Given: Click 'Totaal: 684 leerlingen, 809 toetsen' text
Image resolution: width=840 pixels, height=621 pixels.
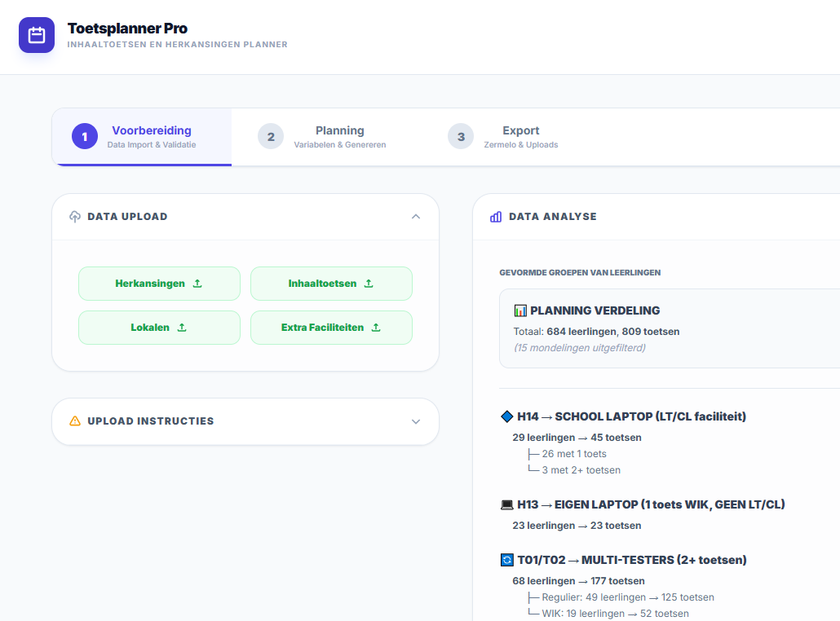Looking at the screenshot, I should pos(596,332).
